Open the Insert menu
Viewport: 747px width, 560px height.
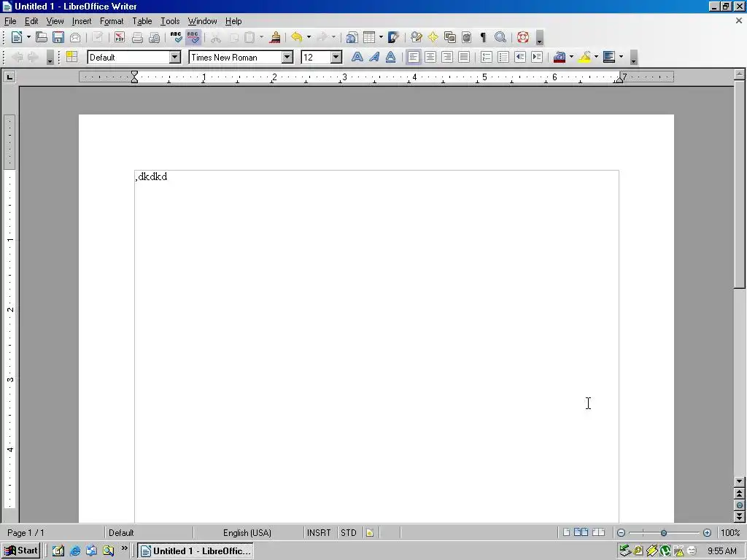tap(82, 21)
